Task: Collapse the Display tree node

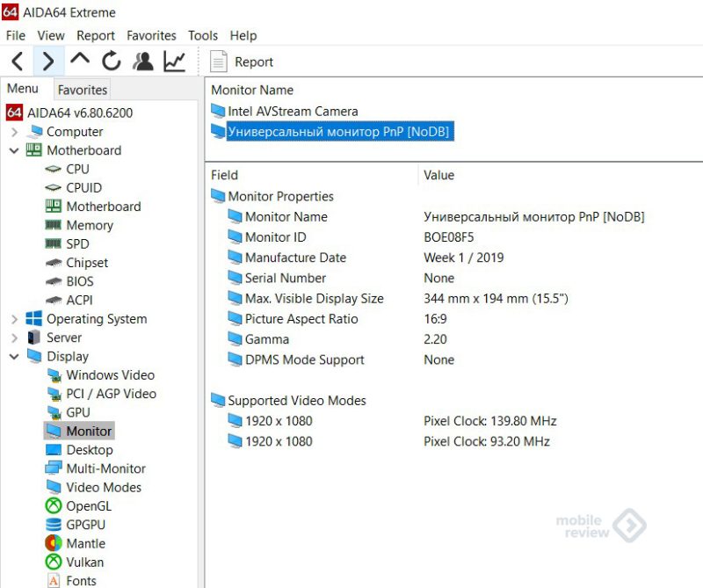Action: 15,357
